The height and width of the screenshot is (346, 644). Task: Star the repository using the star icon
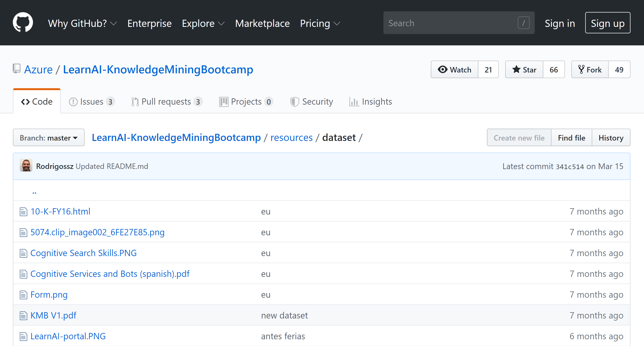pos(516,70)
